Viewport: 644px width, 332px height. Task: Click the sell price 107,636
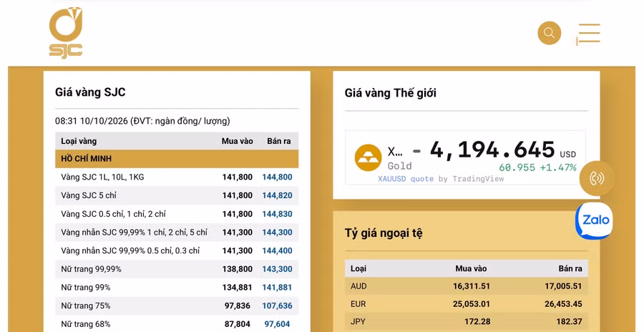[277, 306]
